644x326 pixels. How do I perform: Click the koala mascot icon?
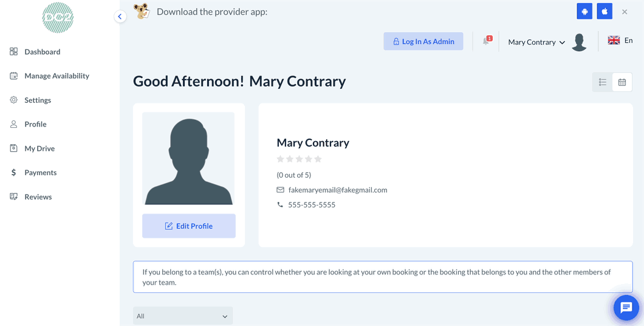[142, 12]
